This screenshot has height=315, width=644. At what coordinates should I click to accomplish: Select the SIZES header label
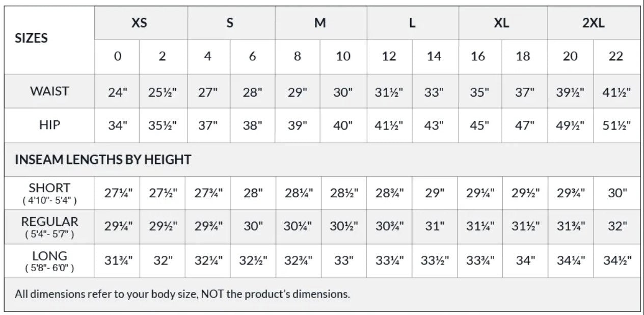pyautogui.click(x=32, y=38)
